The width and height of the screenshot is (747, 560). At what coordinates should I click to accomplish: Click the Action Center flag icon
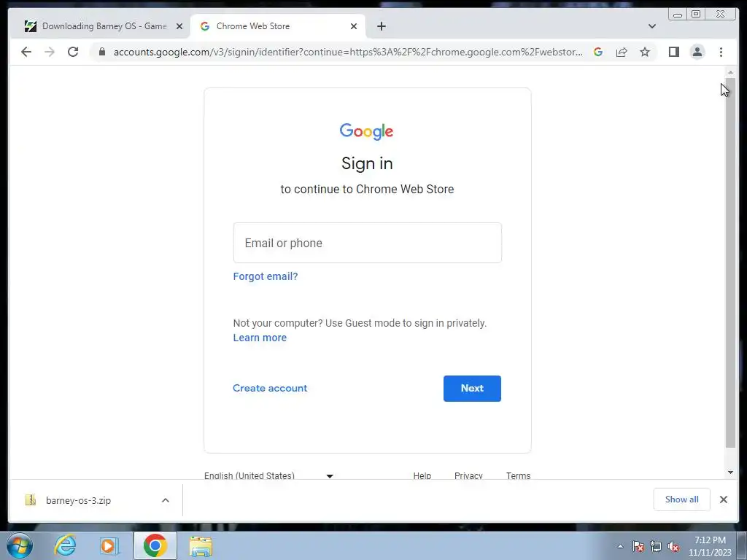(638, 546)
